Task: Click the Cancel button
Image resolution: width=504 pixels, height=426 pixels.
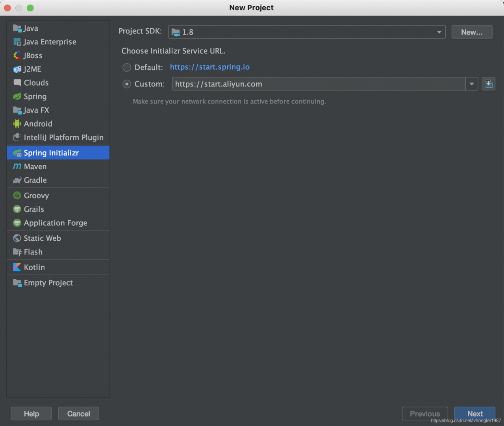Action: click(78, 414)
